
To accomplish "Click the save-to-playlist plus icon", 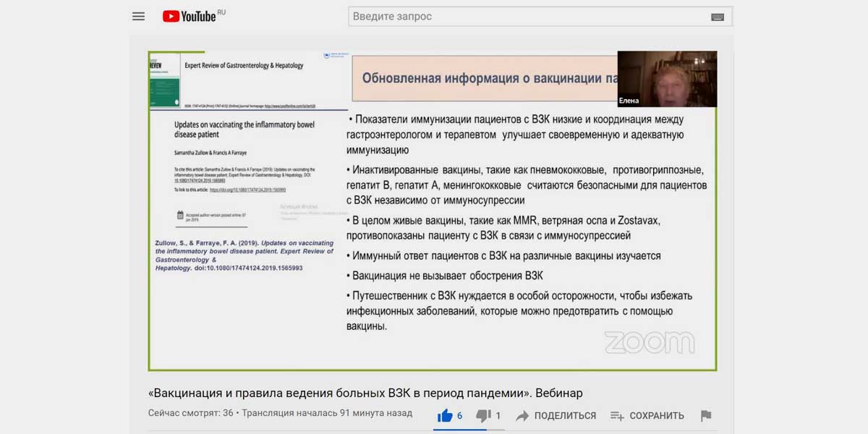I will click(x=617, y=416).
